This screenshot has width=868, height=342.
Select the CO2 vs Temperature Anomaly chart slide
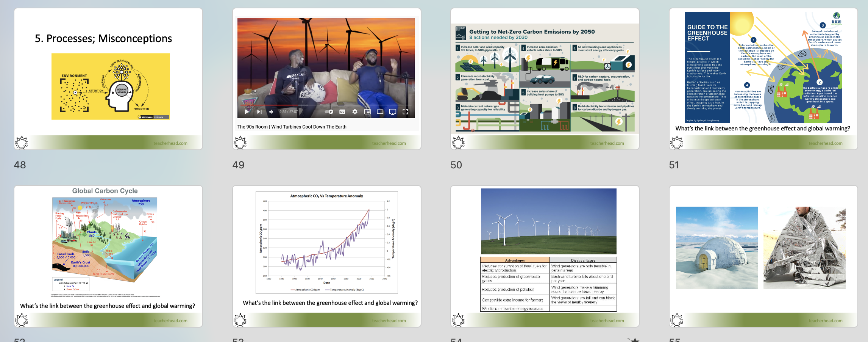(x=326, y=256)
